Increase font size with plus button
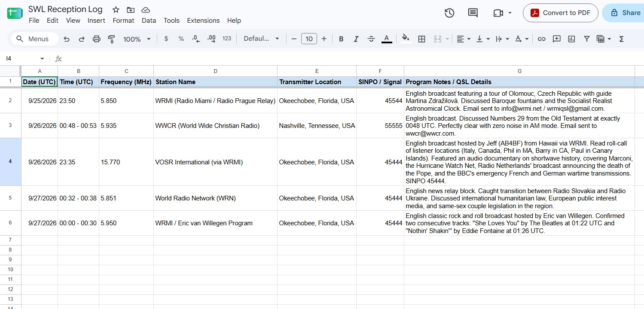This screenshot has height=309, width=644. (324, 39)
